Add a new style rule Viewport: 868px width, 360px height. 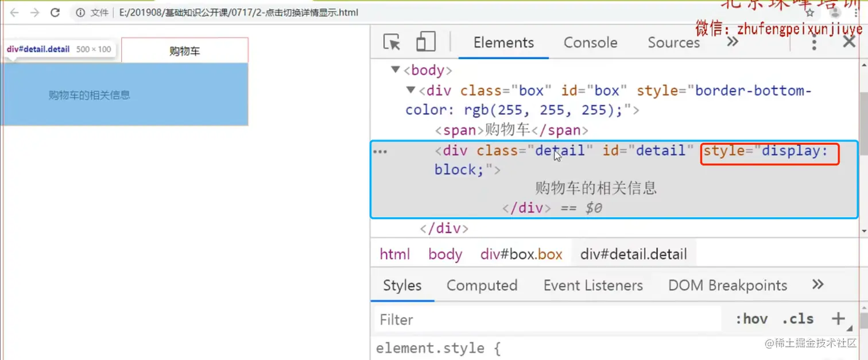(x=838, y=319)
